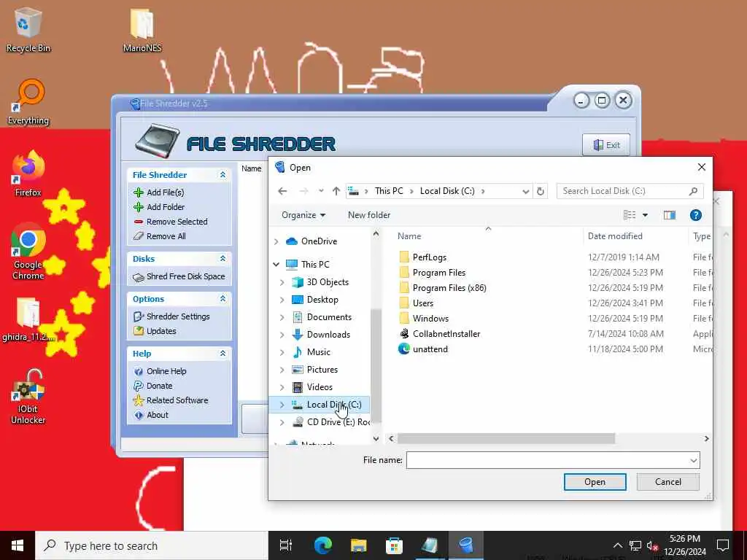Open the Organize menu

(303, 215)
